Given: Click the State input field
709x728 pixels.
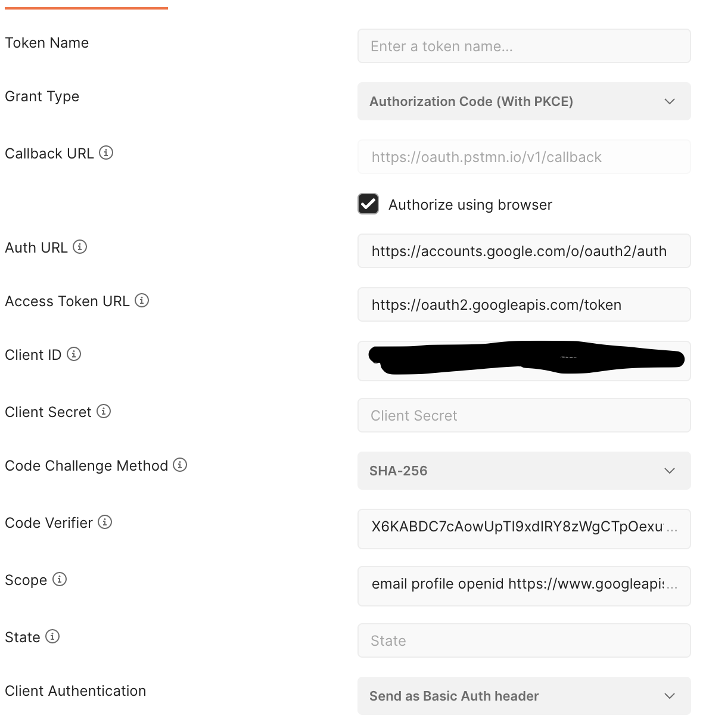Looking at the screenshot, I should [524, 640].
